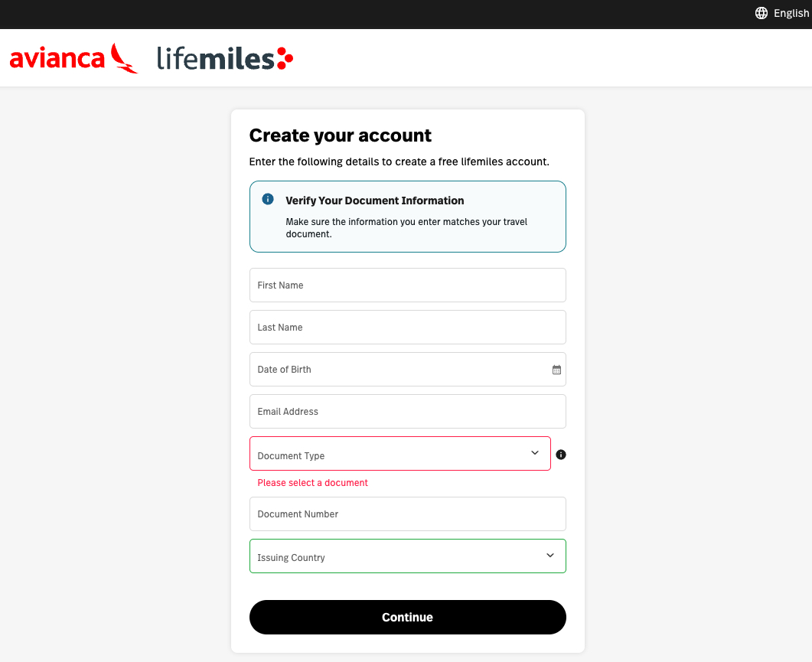Click the avianca logo
812x662 pixels.
[x=73, y=58]
